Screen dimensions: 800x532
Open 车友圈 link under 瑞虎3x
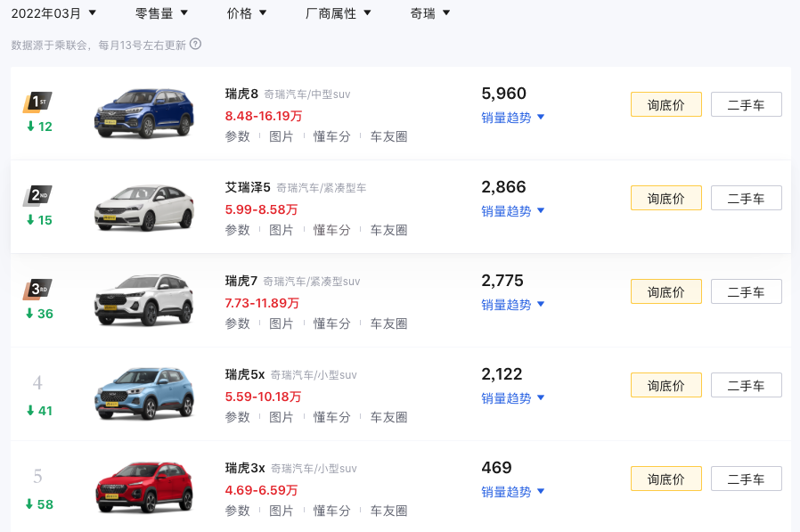[x=388, y=511]
